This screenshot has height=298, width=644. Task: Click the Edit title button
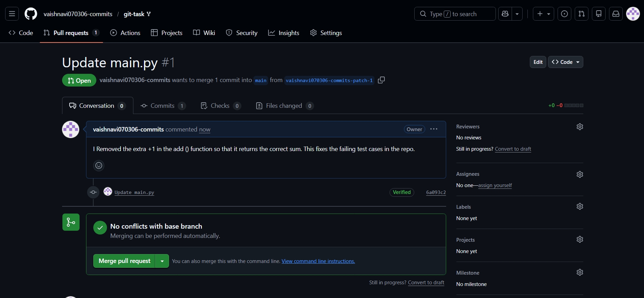(538, 62)
